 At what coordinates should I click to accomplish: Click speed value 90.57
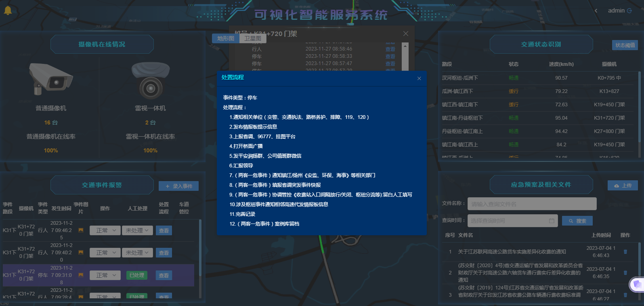[561, 78]
